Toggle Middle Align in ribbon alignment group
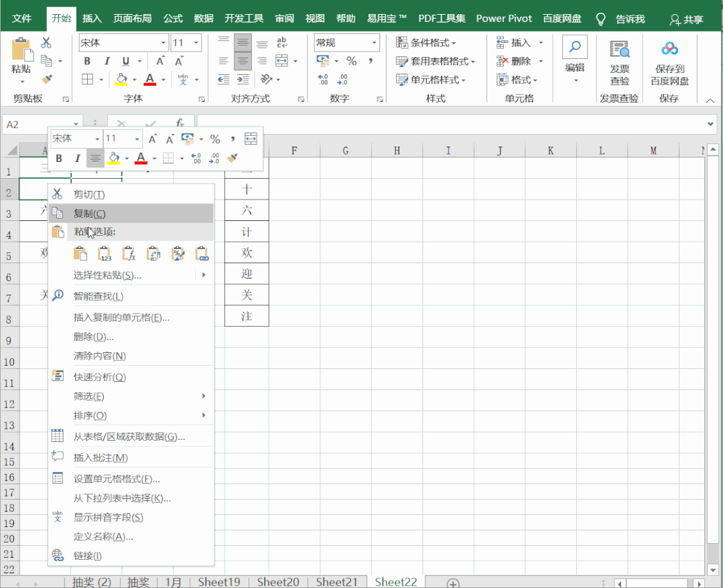 tap(243, 43)
